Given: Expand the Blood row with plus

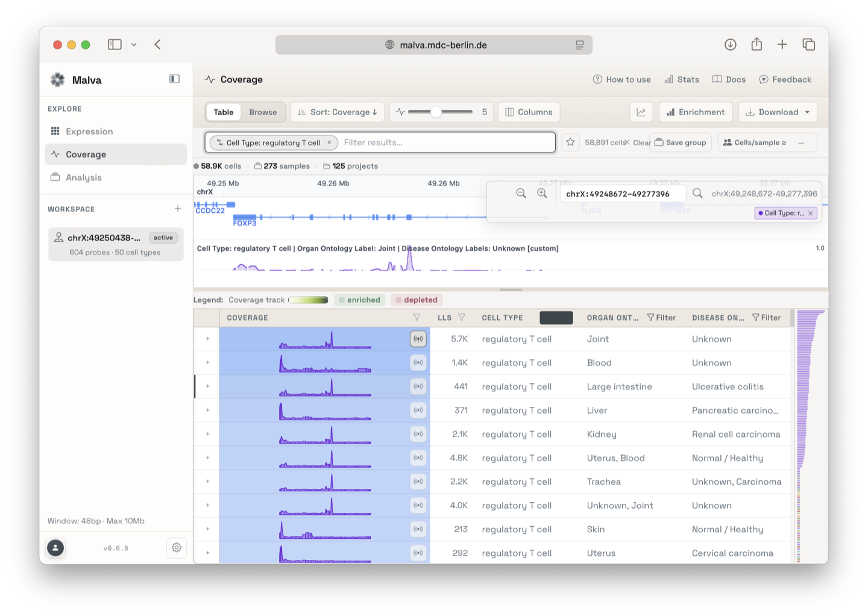Looking at the screenshot, I should tap(207, 362).
